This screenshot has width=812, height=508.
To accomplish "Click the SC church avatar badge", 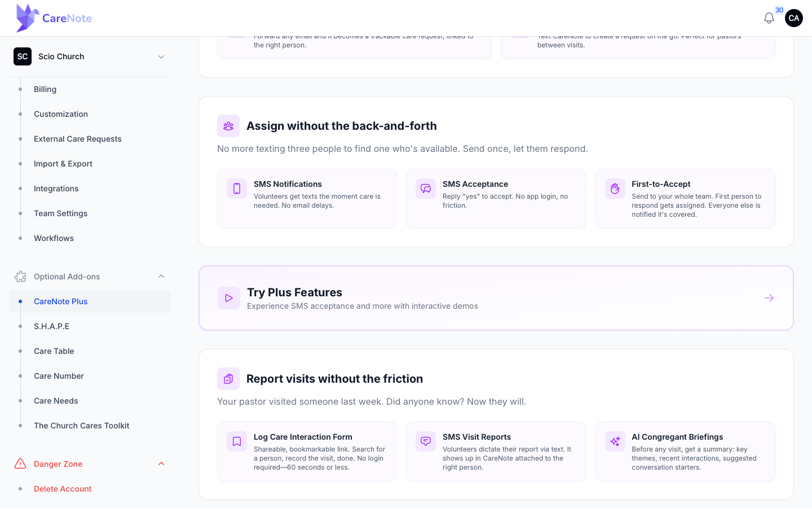I will pyautogui.click(x=23, y=56).
